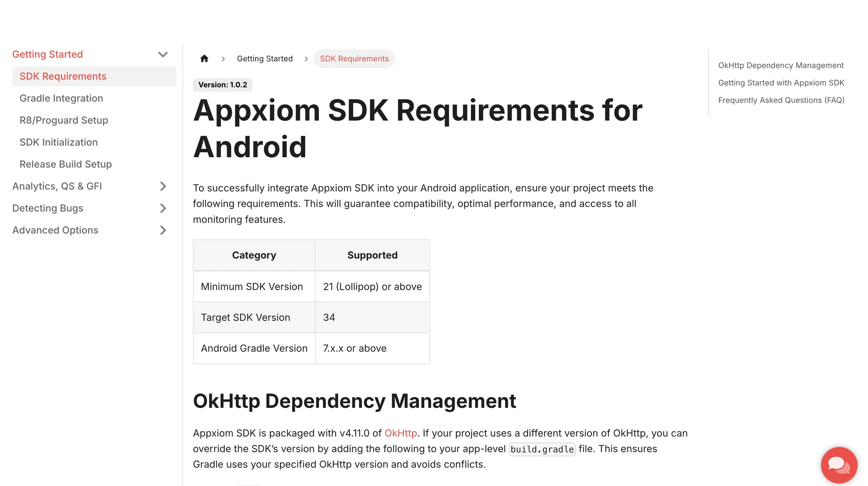The image size is (868, 486).
Task: Click the build.gradle inline code snippet
Action: pos(542,449)
